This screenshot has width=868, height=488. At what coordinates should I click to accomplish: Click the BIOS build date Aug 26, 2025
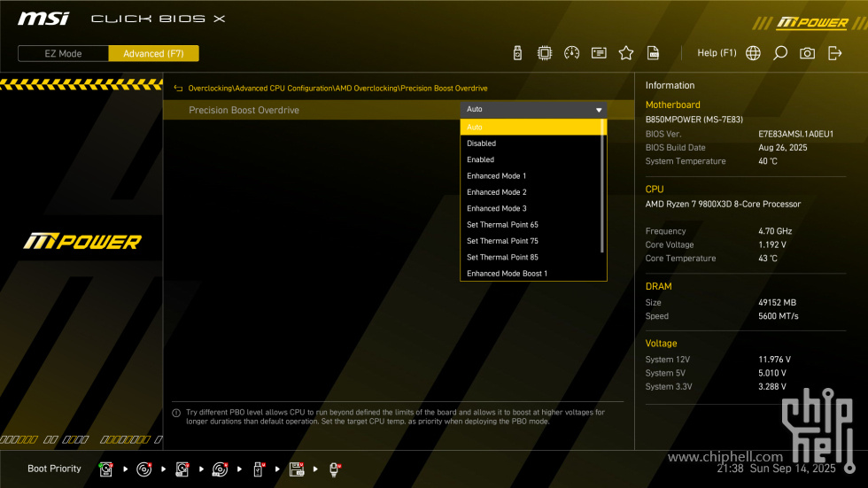point(782,148)
